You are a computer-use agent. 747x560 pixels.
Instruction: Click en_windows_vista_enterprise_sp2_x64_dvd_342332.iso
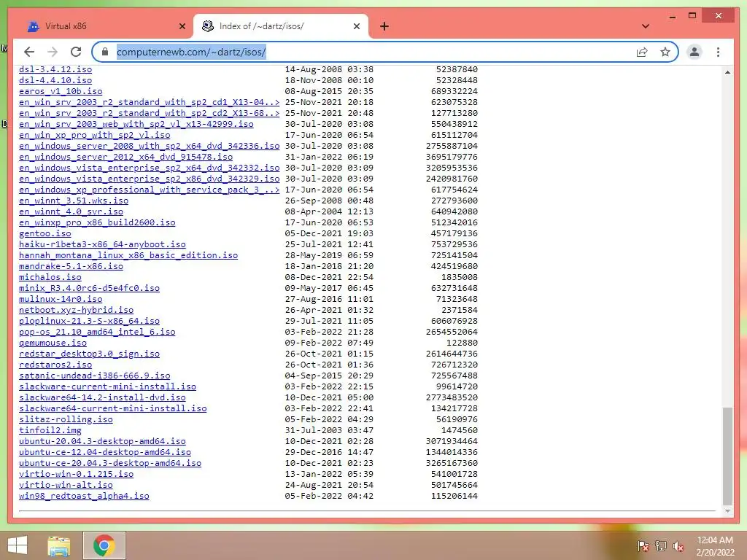point(149,168)
